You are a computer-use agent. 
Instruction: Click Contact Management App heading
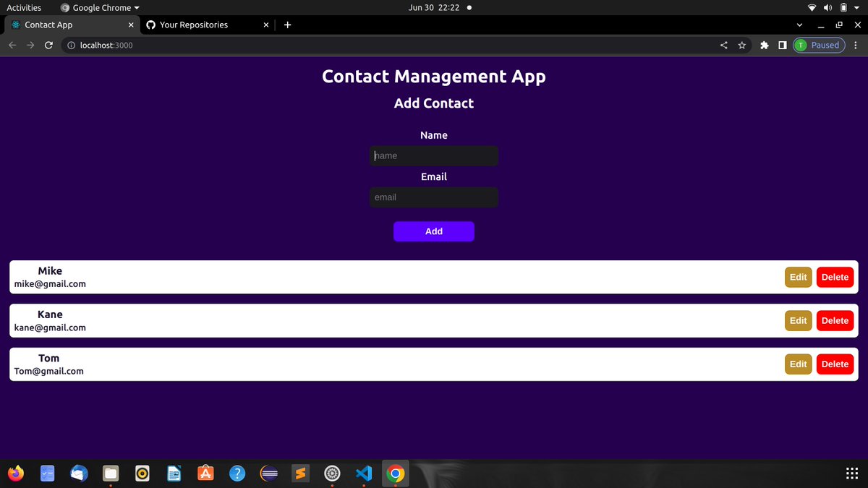434,77
